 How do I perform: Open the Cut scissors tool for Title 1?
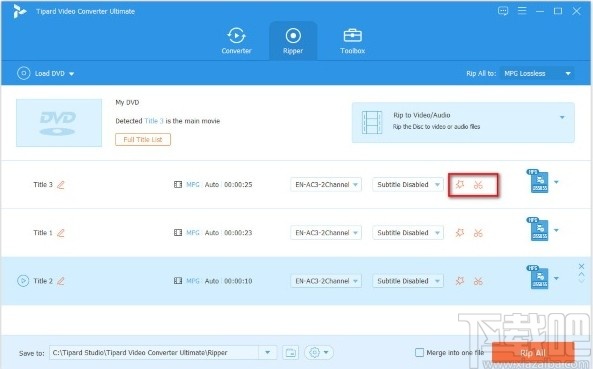click(478, 233)
